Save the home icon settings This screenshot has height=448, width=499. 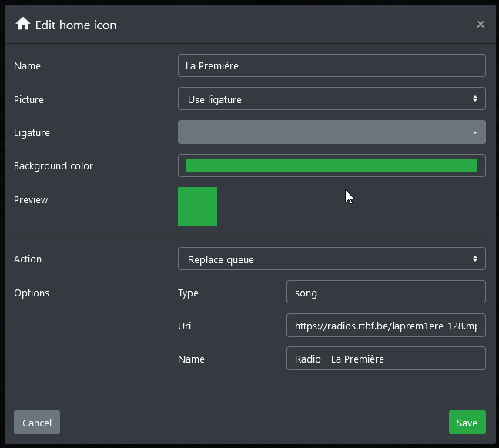467,423
